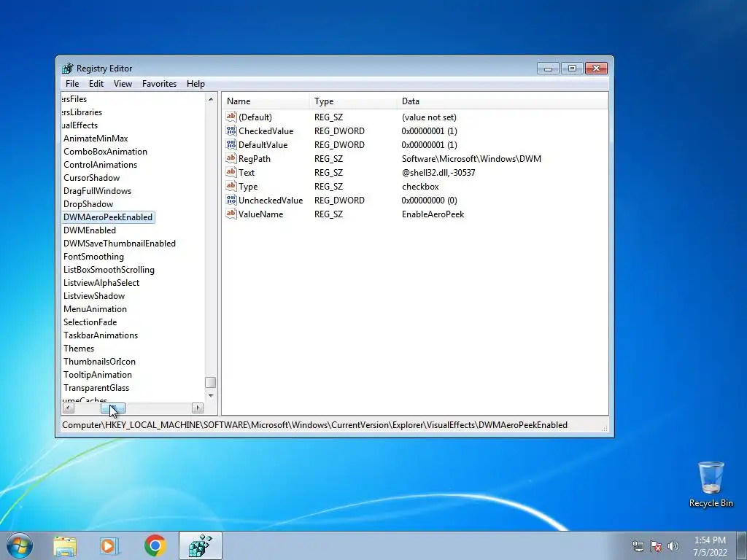Click the Action Center flag icon
The height and width of the screenshot is (560, 747).
point(656,546)
